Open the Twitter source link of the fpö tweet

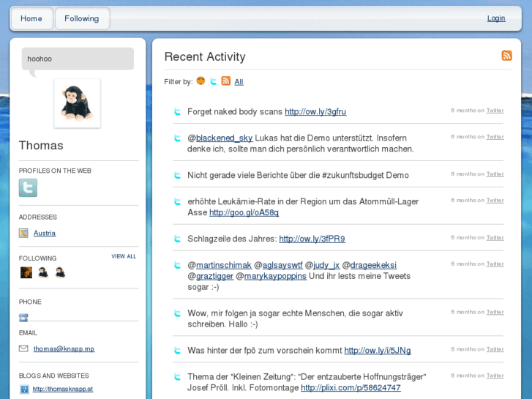coord(495,349)
